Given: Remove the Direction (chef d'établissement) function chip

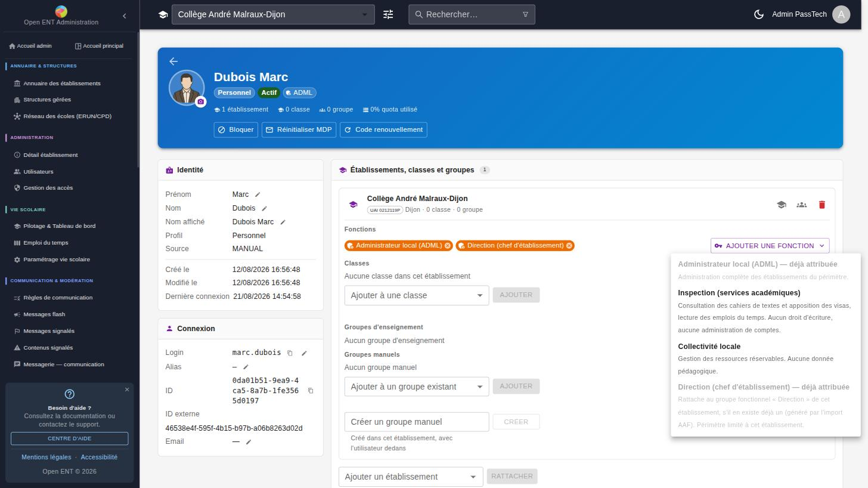Looking at the screenshot, I should coord(569,246).
